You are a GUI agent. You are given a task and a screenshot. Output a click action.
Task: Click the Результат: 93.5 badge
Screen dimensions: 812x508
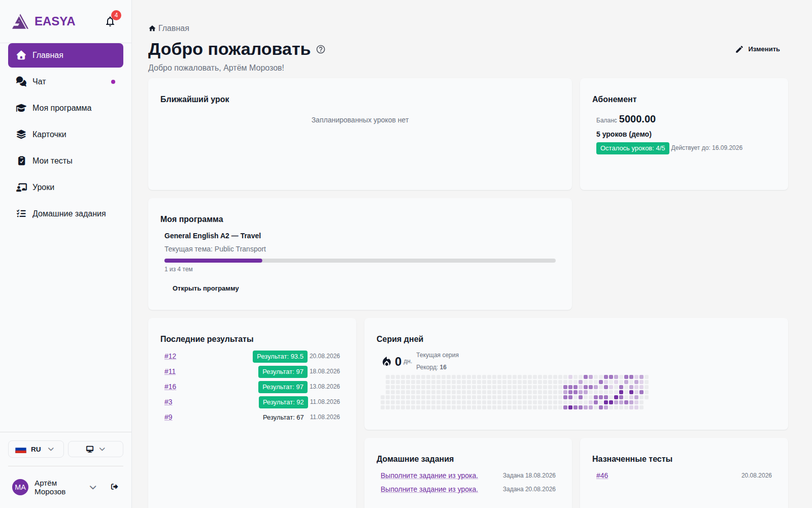pyautogui.click(x=280, y=357)
